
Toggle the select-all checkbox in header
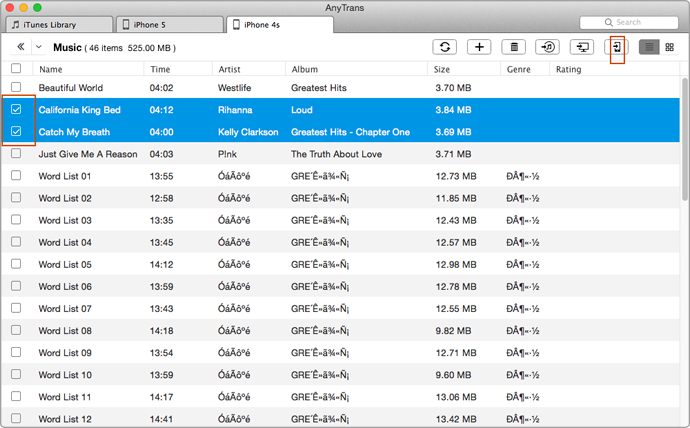tap(16, 68)
